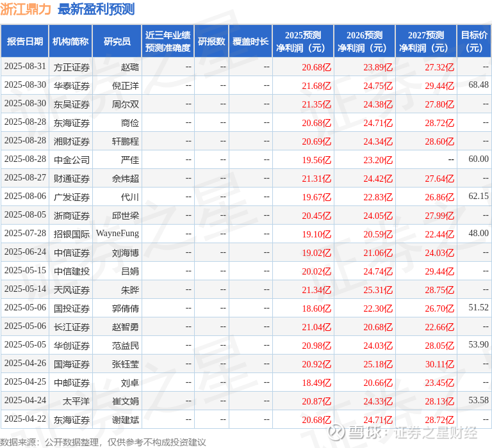Click analyst name 刘海博

[126, 253]
